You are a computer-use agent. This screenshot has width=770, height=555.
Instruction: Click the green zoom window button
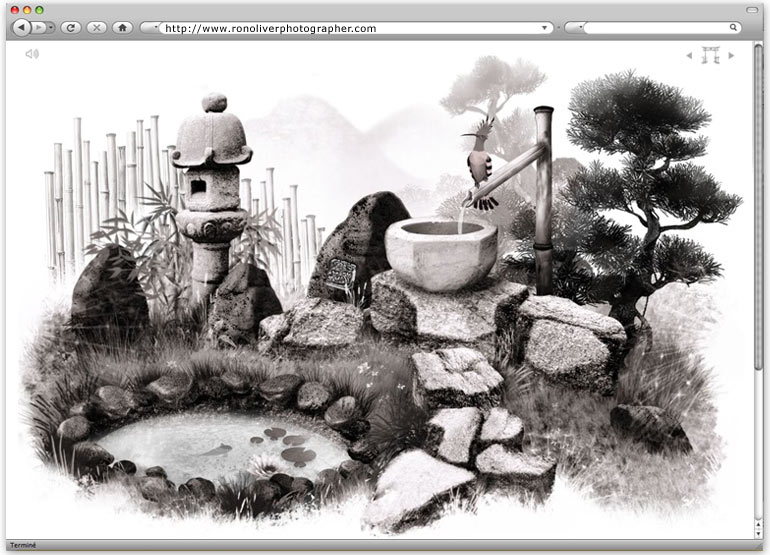click(39, 10)
